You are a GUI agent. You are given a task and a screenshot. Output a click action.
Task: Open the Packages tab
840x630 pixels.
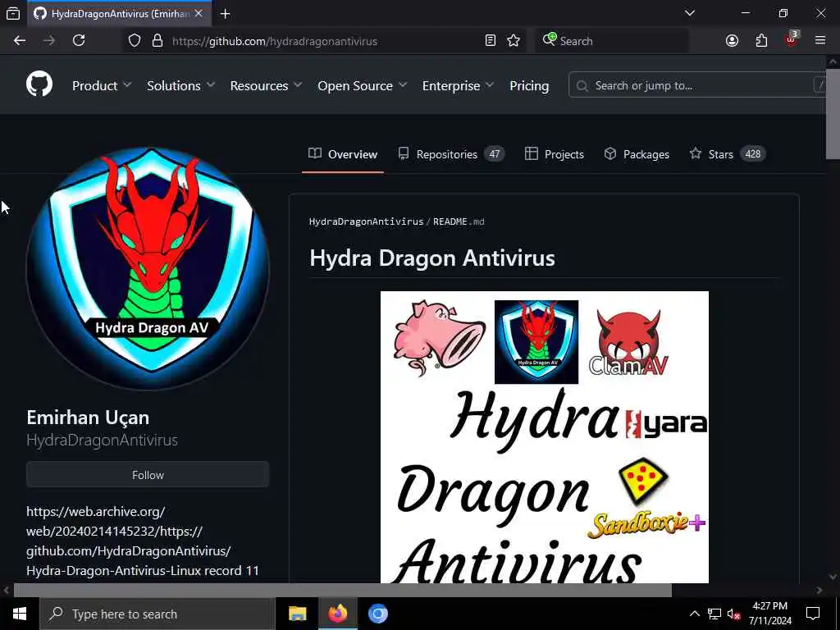click(637, 154)
